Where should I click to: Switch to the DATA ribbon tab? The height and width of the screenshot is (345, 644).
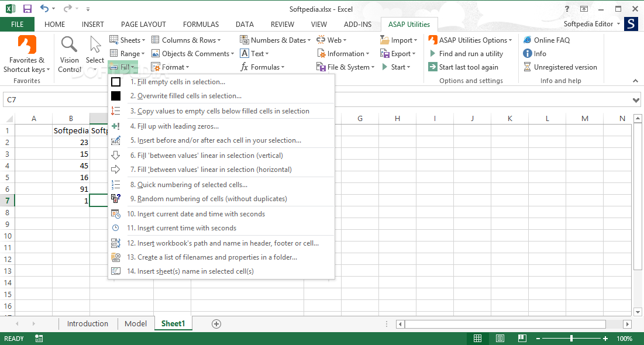click(244, 24)
